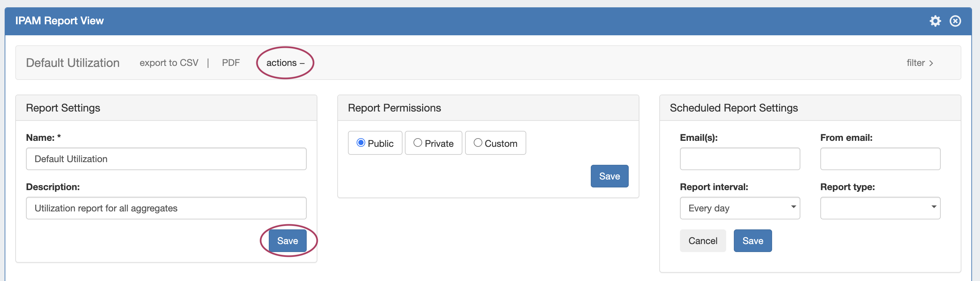The height and width of the screenshot is (281, 980).
Task: Focus the Email(s) input field
Action: click(x=739, y=159)
